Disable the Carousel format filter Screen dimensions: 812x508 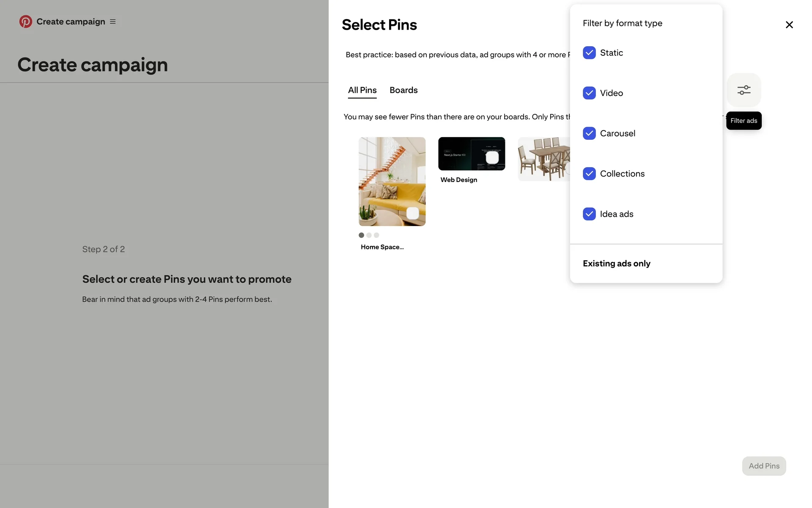[x=589, y=133]
